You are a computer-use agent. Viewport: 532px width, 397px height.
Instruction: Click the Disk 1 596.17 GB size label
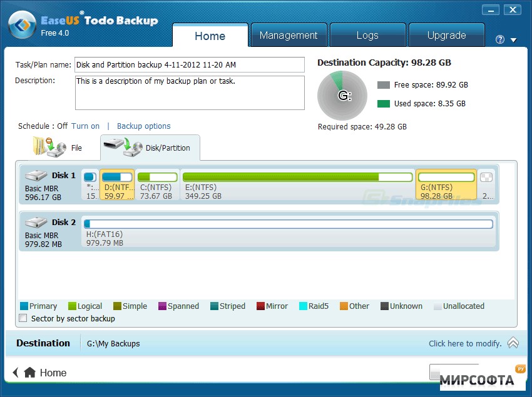coord(43,198)
